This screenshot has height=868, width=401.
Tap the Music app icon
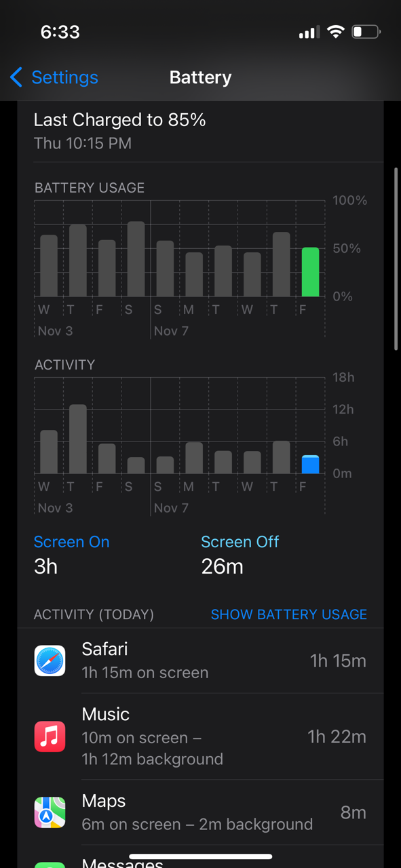click(50, 736)
